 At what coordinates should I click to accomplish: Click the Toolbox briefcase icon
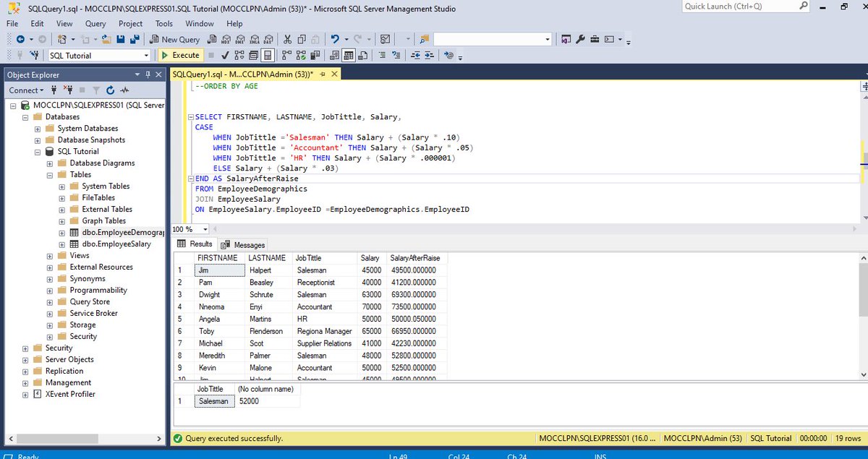coord(594,39)
